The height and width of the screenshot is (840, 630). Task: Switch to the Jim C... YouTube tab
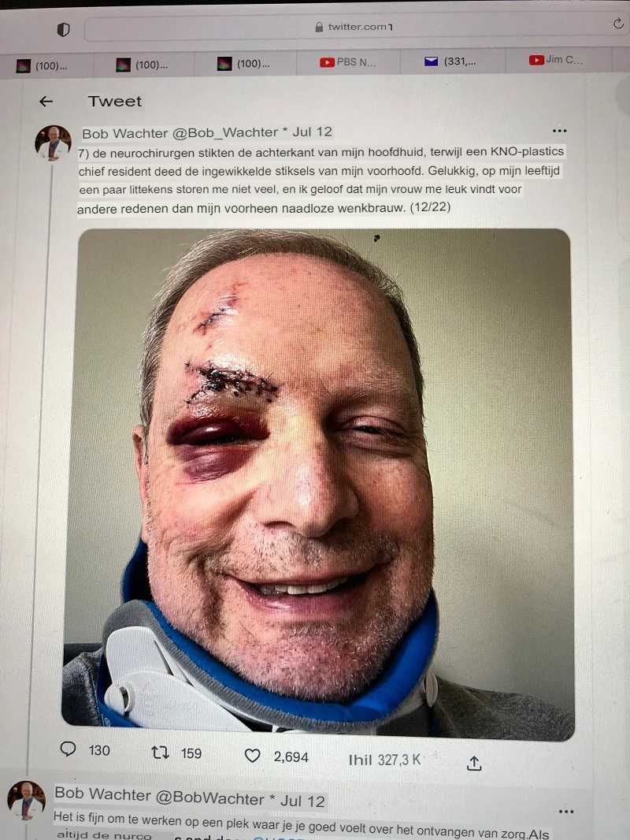tap(555, 59)
